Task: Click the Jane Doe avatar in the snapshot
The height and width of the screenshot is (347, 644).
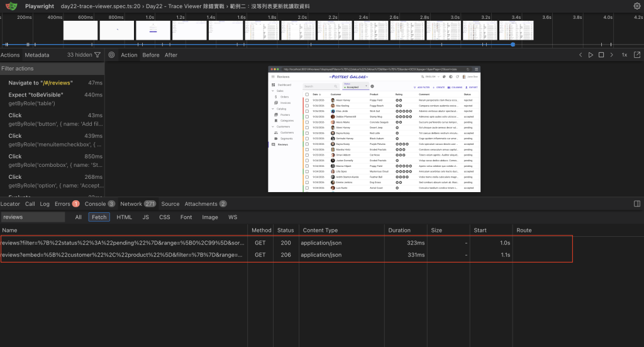Action: click(464, 76)
